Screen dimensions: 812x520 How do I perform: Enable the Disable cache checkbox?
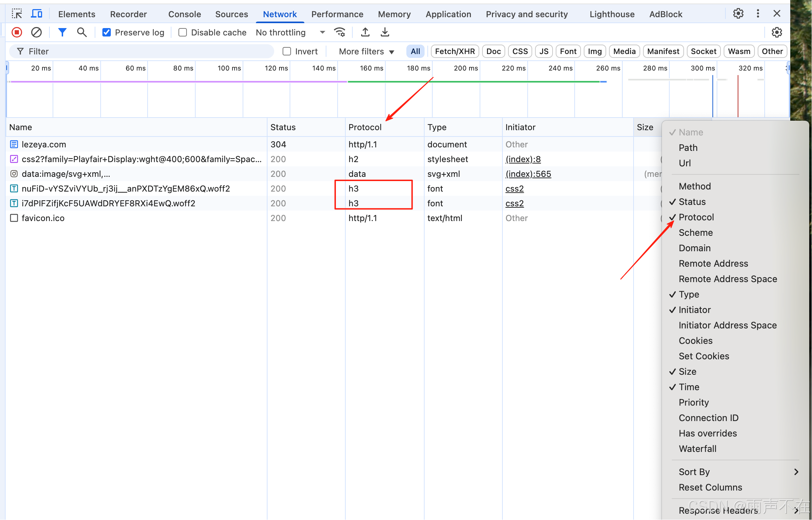coord(183,32)
